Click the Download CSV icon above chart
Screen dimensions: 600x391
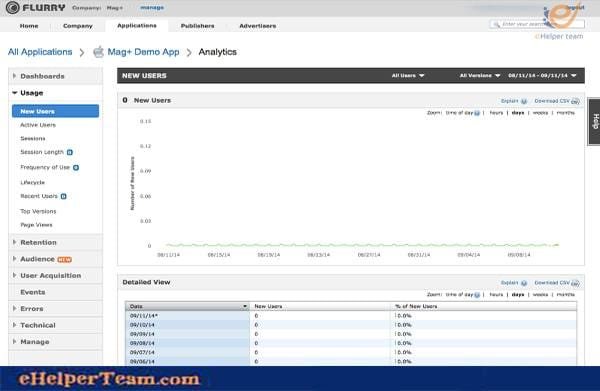point(575,101)
